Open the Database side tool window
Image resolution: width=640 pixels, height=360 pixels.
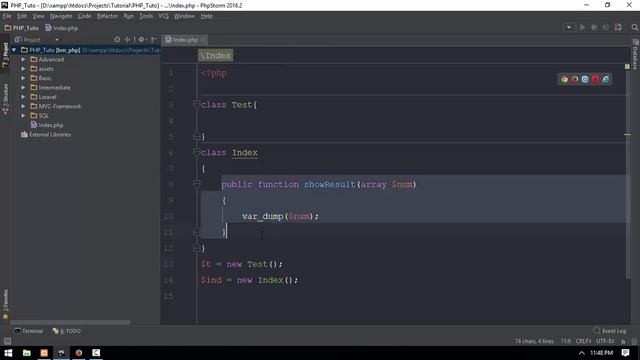click(635, 55)
